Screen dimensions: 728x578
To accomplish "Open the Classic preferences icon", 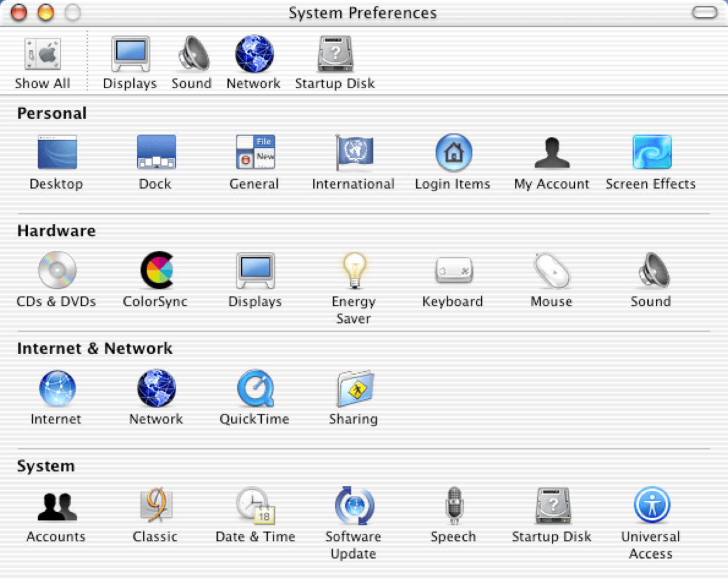I will click(156, 505).
